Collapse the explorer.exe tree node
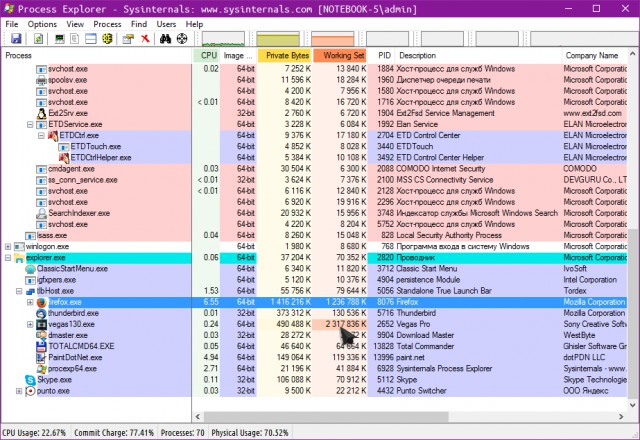The image size is (640, 440). pos(8,258)
